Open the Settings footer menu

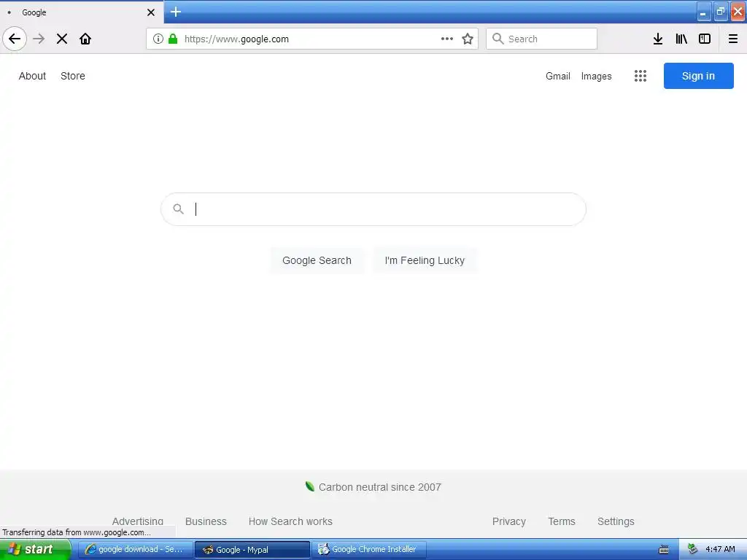[616, 521]
